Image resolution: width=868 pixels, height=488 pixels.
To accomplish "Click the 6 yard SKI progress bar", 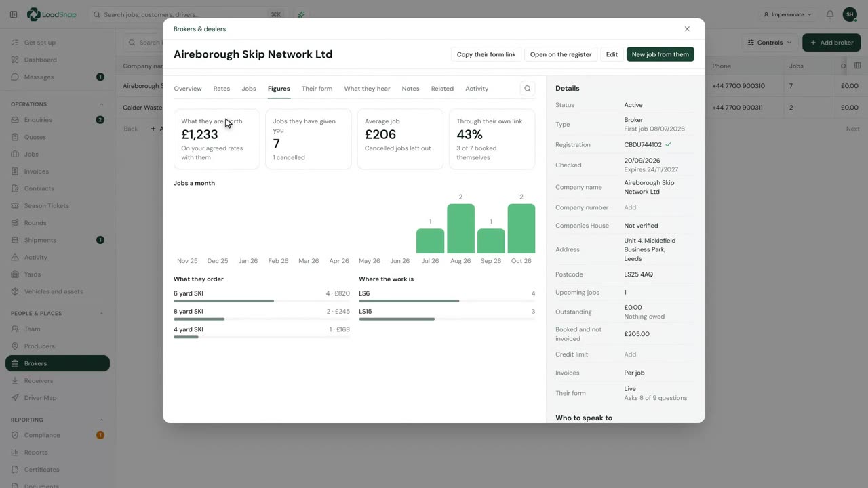I will 262,301.
